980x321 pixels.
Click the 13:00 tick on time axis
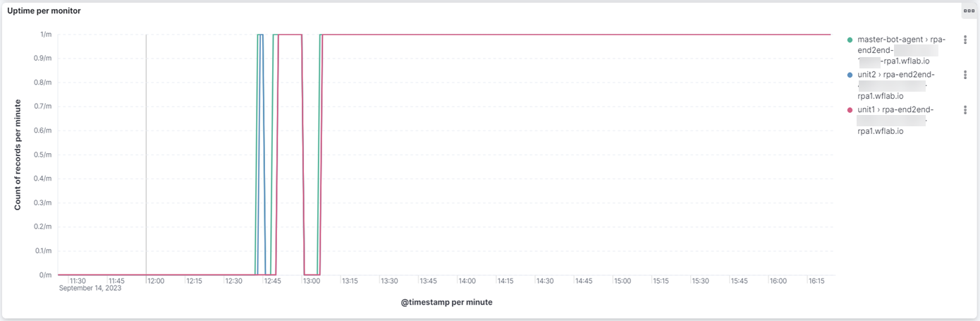point(312,281)
